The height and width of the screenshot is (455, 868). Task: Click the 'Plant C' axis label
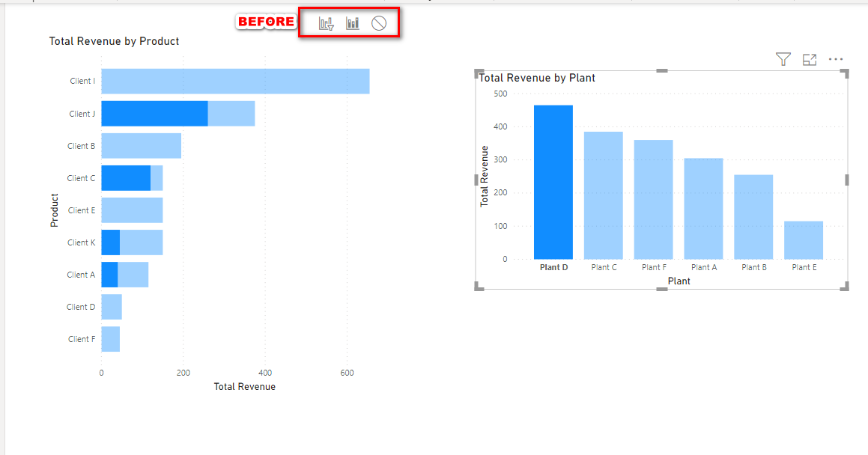pyautogui.click(x=604, y=267)
